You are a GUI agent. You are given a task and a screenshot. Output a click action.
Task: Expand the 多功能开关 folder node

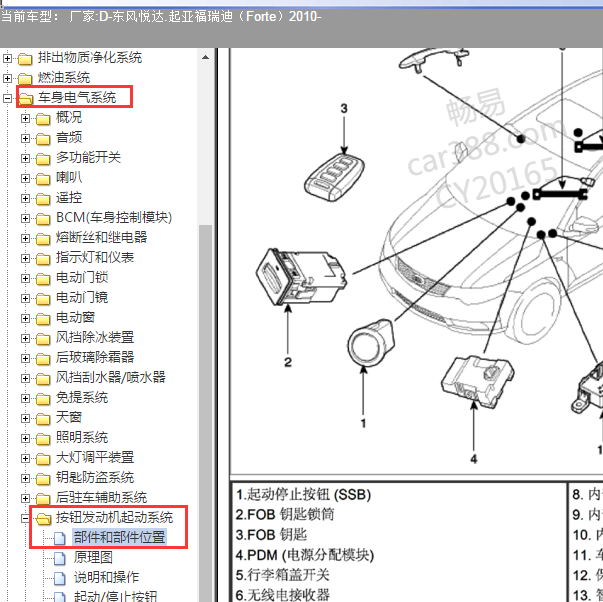pos(25,158)
